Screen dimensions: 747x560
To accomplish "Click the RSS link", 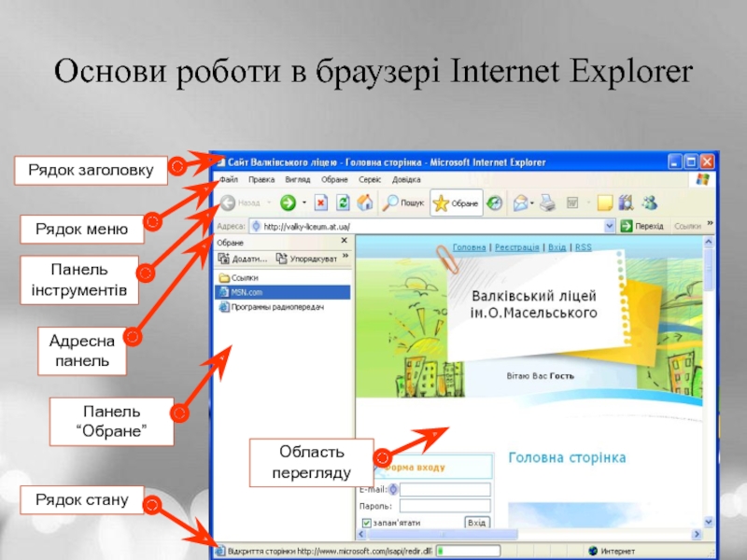I will (x=584, y=247).
